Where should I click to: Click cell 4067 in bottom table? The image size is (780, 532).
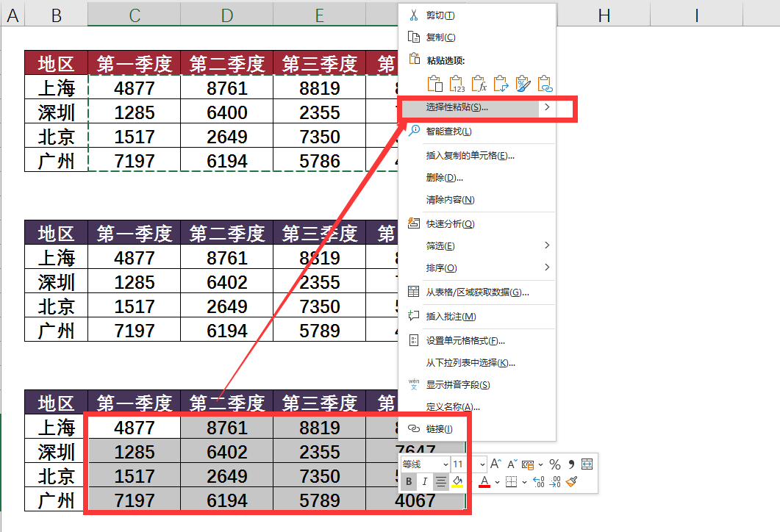point(415,500)
